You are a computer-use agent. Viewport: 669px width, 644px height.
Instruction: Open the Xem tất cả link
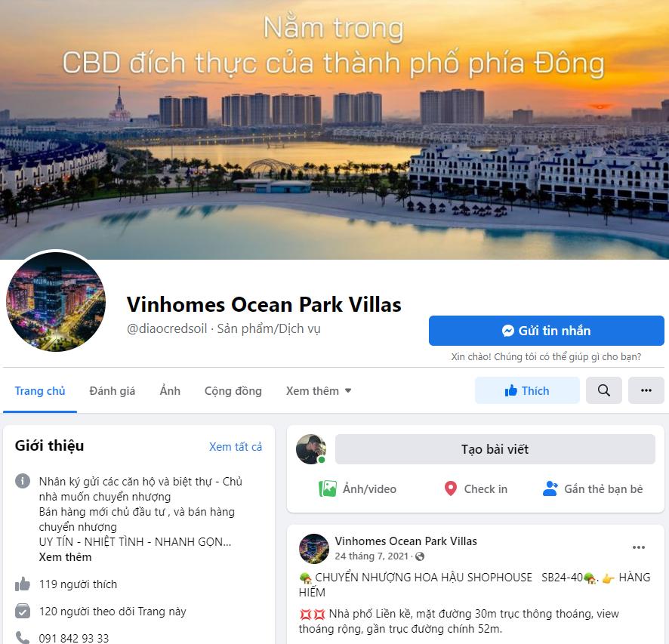236,446
